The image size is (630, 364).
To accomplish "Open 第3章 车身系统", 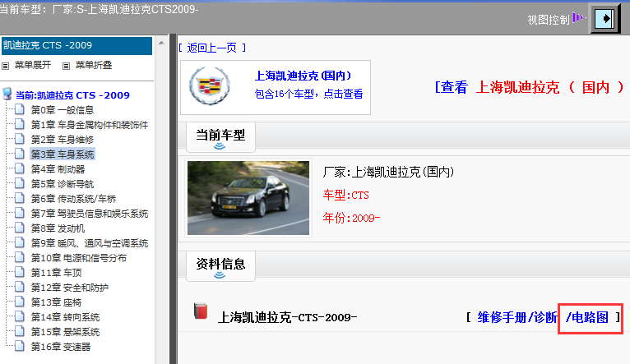I will pyautogui.click(x=63, y=154).
